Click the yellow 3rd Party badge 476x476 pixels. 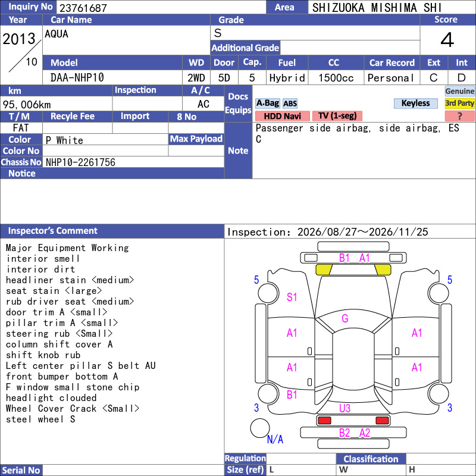tap(459, 103)
